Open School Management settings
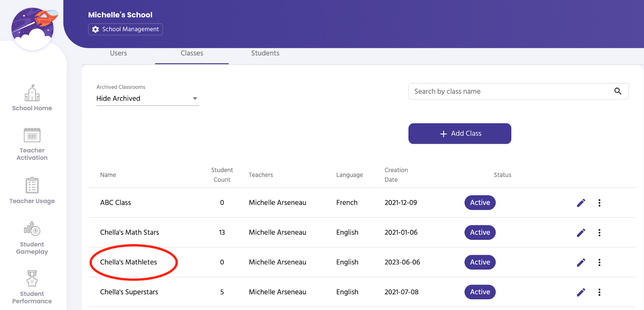644x310 pixels. pyautogui.click(x=126, y=29)
